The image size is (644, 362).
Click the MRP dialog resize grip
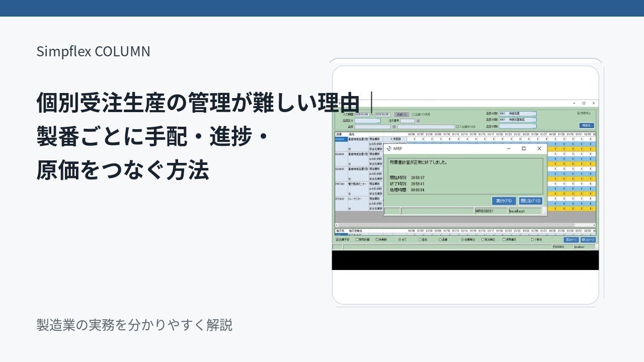click(x=544, y=213)
